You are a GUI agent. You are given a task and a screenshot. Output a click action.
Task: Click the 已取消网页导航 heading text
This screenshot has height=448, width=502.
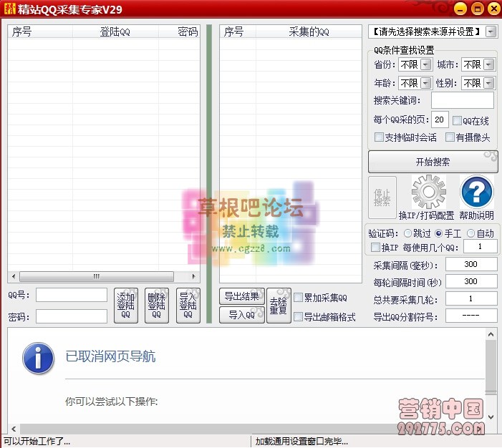(110, 356)
